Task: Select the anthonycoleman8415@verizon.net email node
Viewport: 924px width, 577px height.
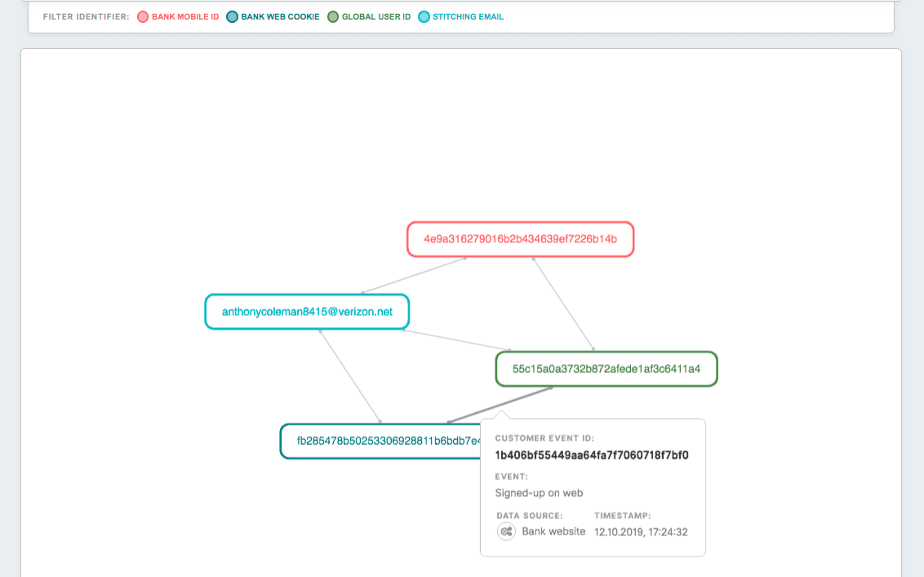Action: (307, 312)
